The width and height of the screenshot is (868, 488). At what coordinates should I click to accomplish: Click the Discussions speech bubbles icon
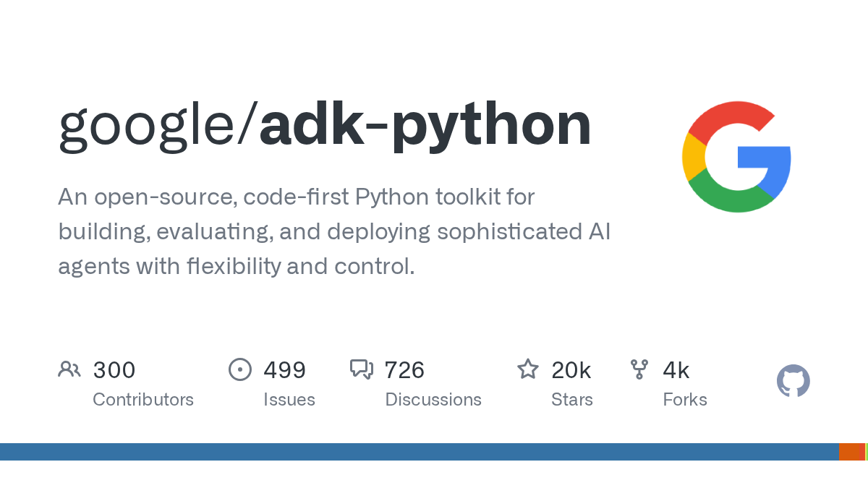pyautogui.click(x=362, y=369)
